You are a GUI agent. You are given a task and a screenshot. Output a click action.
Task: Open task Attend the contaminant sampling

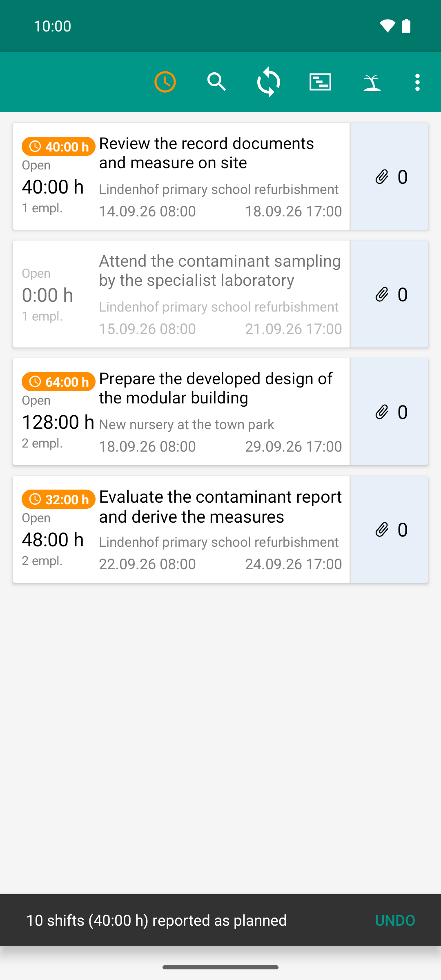181,294
